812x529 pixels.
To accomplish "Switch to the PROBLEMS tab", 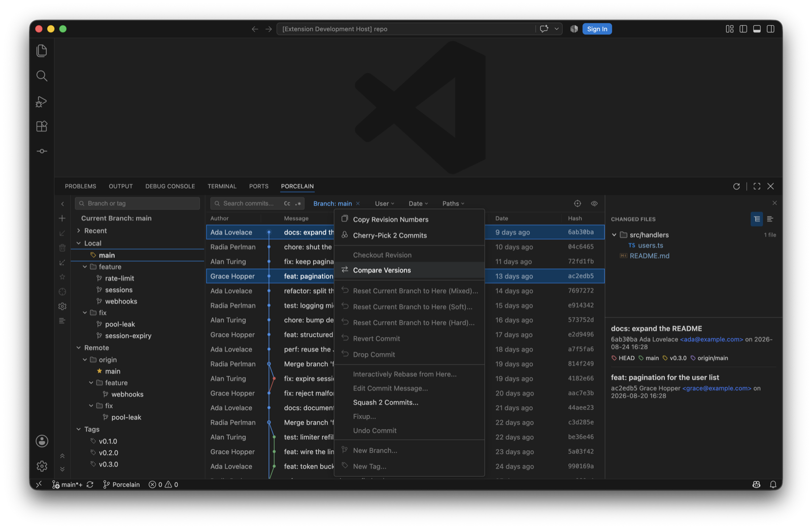I will point(81,186).
